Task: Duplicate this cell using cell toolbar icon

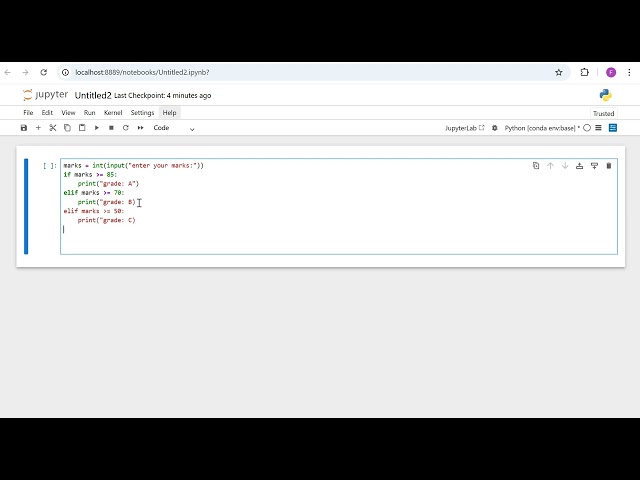Action: tap(536, 166)
